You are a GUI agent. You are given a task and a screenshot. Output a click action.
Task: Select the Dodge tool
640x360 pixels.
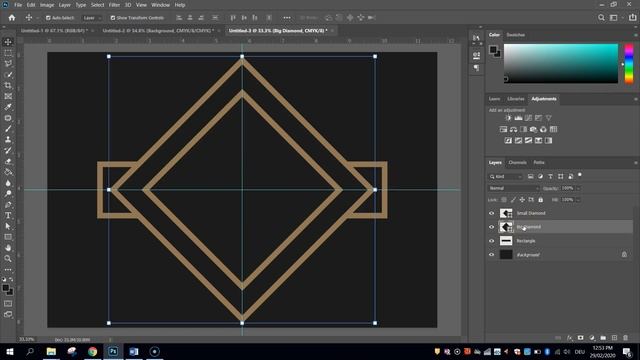click(8, 193)
